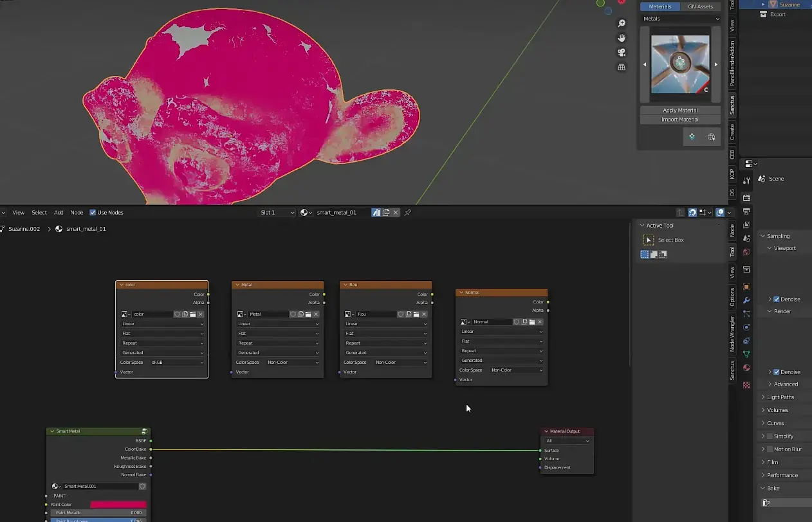812x522 pixels.
Task: Select the Subtract selection mode icon
Action: click(x=663, y=255)
